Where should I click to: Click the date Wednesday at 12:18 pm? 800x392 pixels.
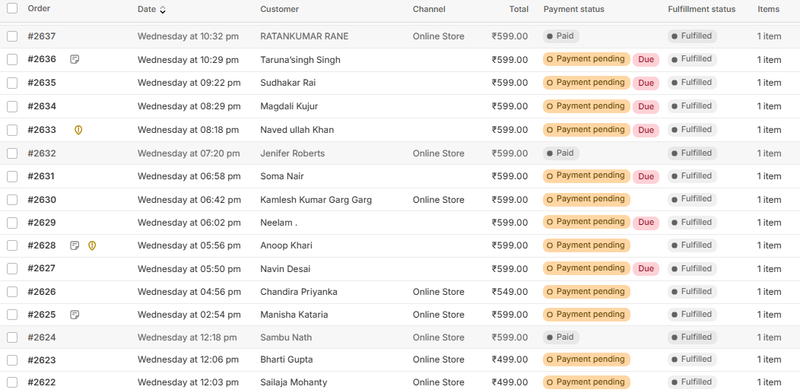tap(187, 337)
